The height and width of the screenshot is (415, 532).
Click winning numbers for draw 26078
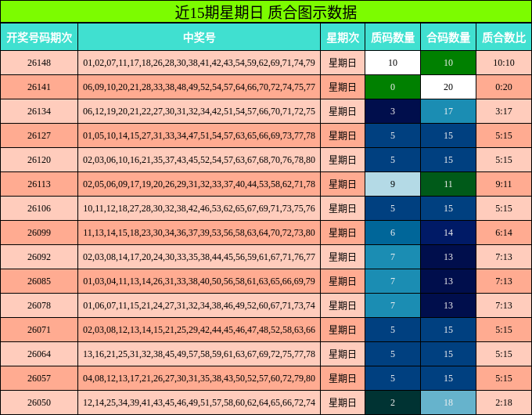point(199,305)
